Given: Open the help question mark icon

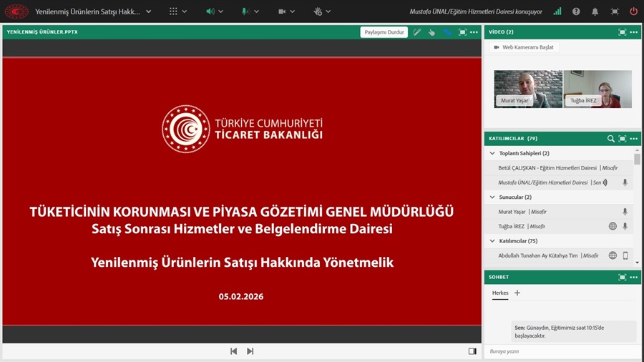Looking at the screenshot, I should pyautogui.click(x=576, y=11).
